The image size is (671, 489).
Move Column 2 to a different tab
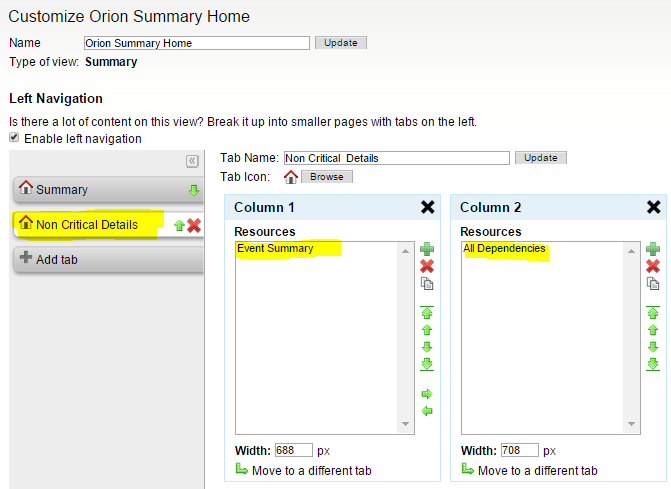(529, 470)
